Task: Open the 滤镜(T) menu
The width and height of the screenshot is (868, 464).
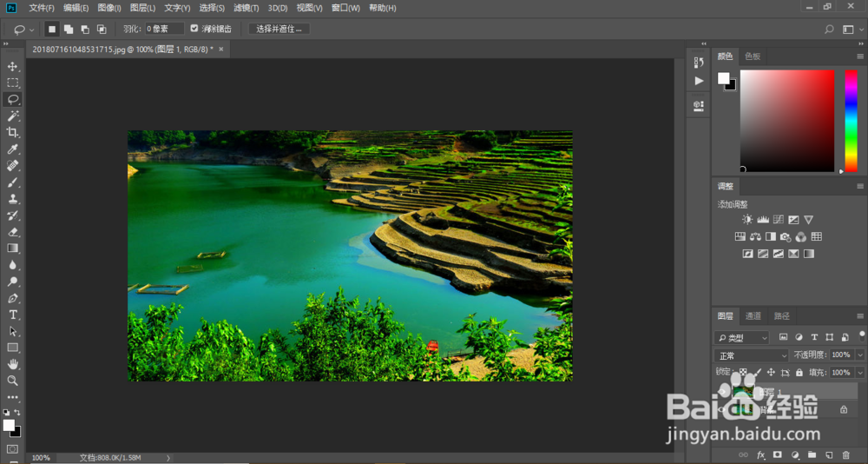Action: [247, 9]
